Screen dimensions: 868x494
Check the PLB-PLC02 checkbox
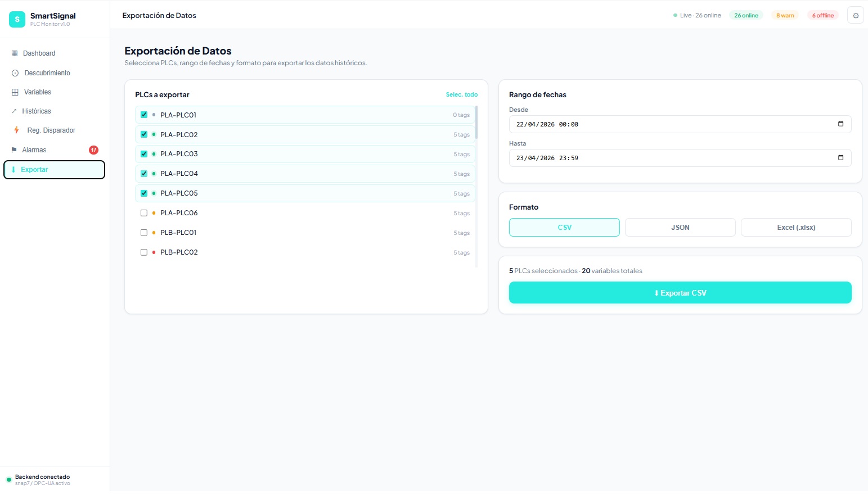click(144, 252)
